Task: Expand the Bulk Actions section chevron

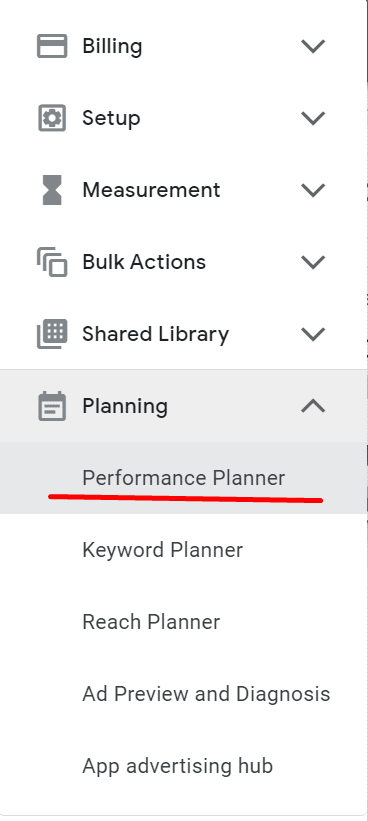Action: point(313,262)
